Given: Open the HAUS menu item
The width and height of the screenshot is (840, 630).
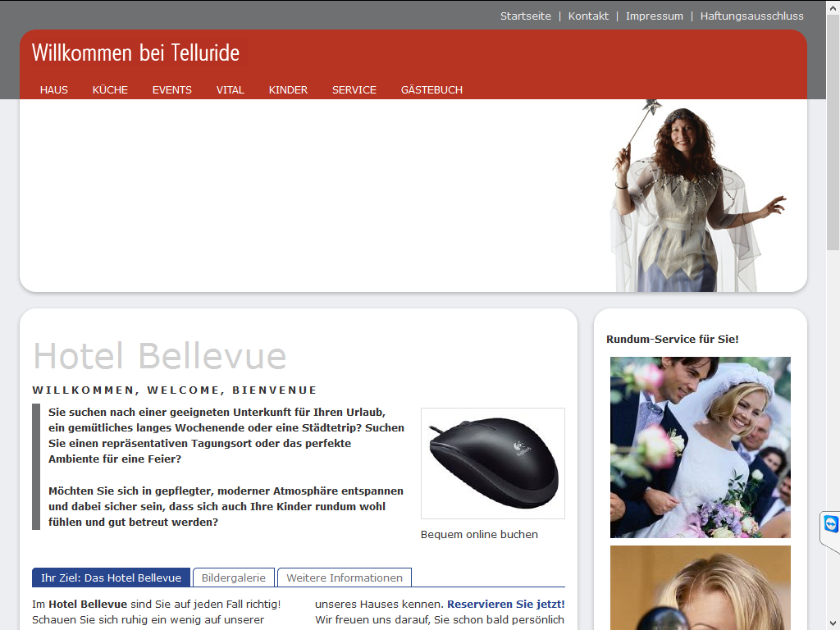Looking at the screenshot, I should point(53,90).
